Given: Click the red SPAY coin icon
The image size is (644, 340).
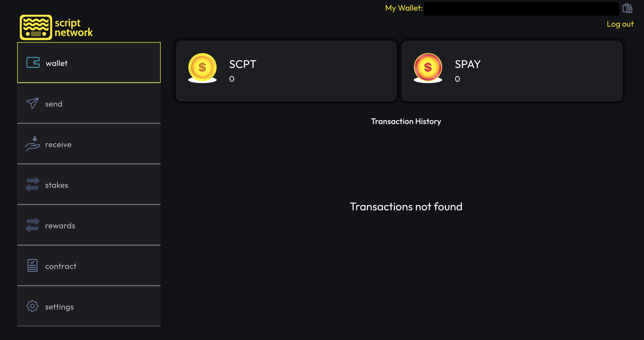Looking at the screenshot, I should click(428, 68).
